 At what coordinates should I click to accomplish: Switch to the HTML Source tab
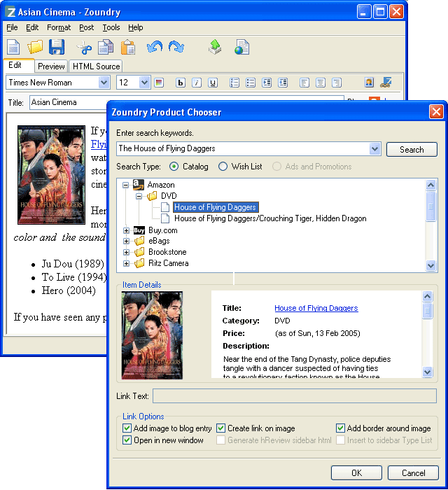[x=96, y=66]
